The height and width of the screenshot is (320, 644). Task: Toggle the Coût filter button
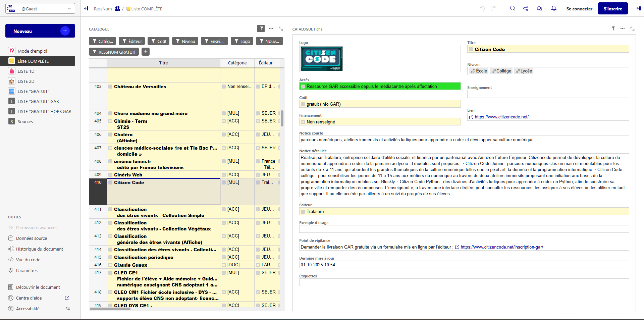click(158, 41)
